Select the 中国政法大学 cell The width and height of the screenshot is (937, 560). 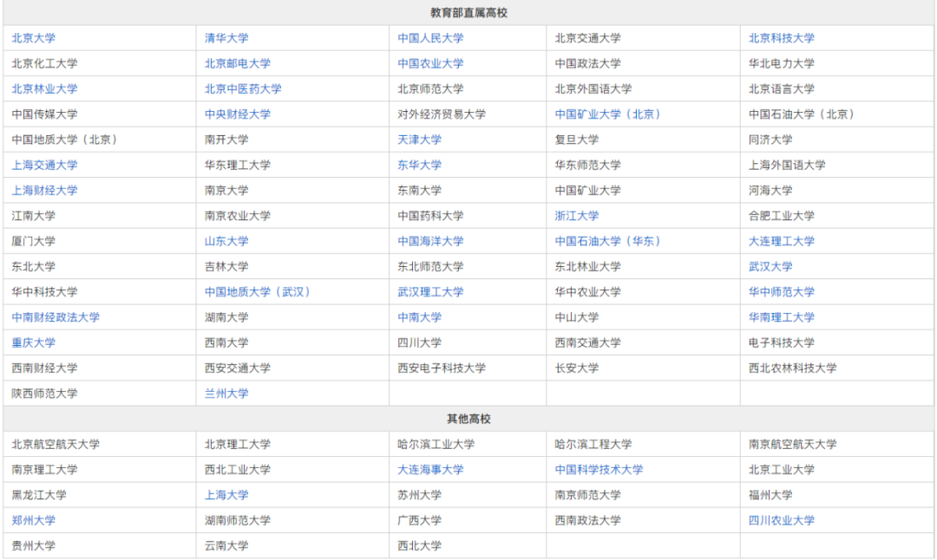point(643,63)
